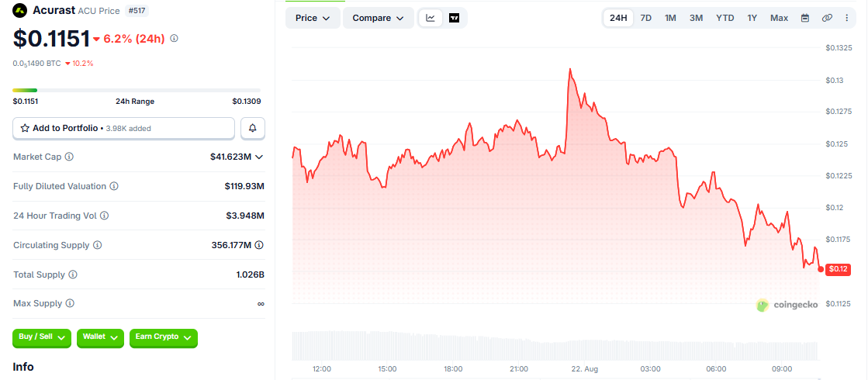Click the Add to Portfolio button
This screenshot has height=380, width=868.
[124, 128]
